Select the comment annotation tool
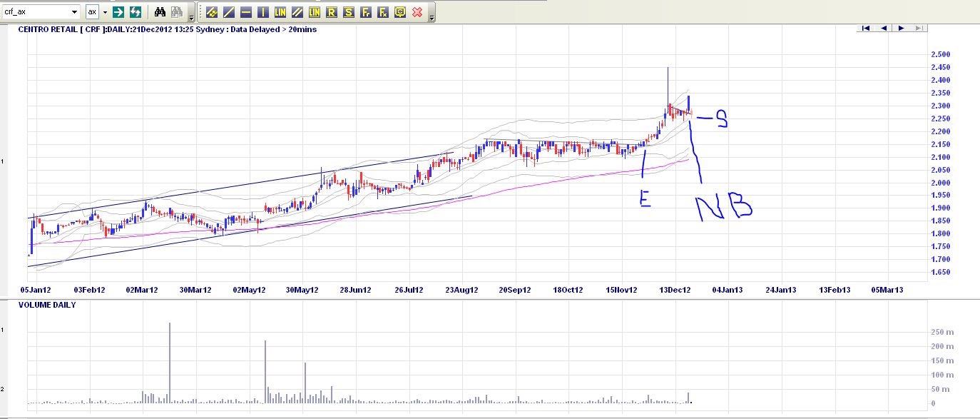The height and width of the screenshot is (419, 980). click(400, 12)
